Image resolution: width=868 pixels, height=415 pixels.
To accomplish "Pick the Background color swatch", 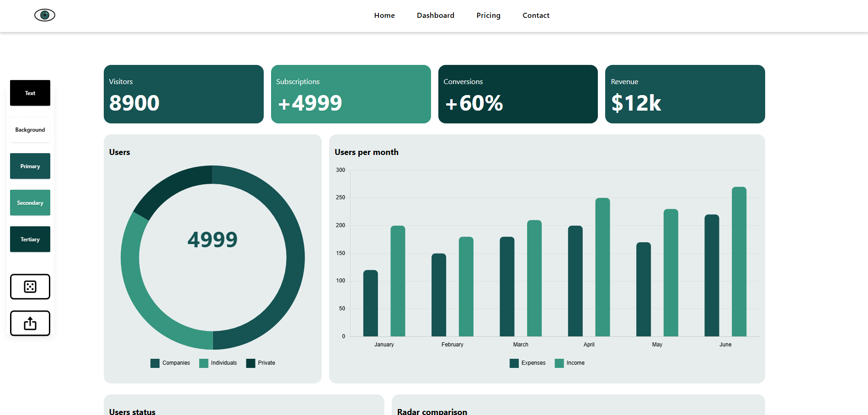I will 30,129.
